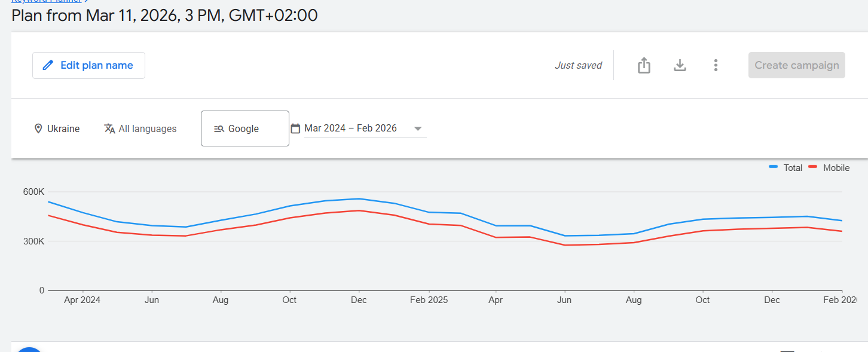The width and height of the screenshot is (868, 352).
Task: Toggle the Total series legend label
Action: tap(793, 168)
